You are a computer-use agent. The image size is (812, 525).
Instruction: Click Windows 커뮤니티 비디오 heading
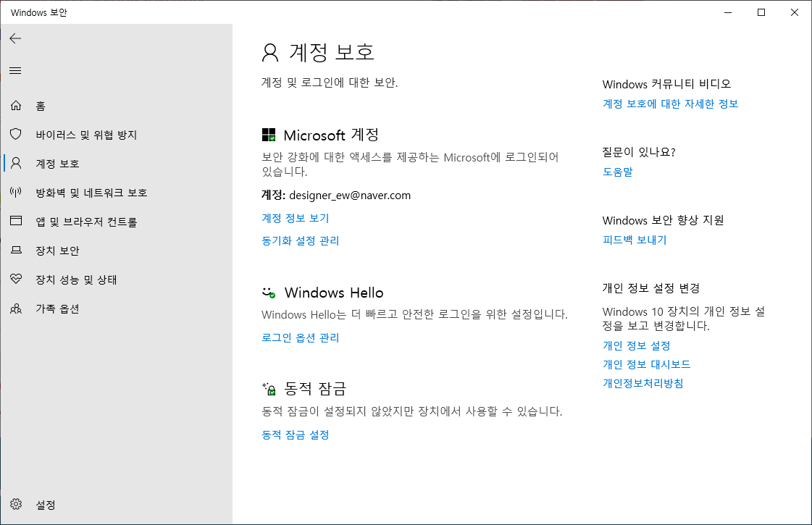666,84
